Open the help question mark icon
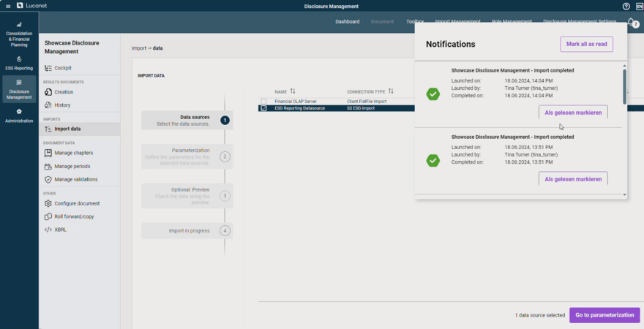Screen dimensions: 644x329 click(x=626, y=6)
